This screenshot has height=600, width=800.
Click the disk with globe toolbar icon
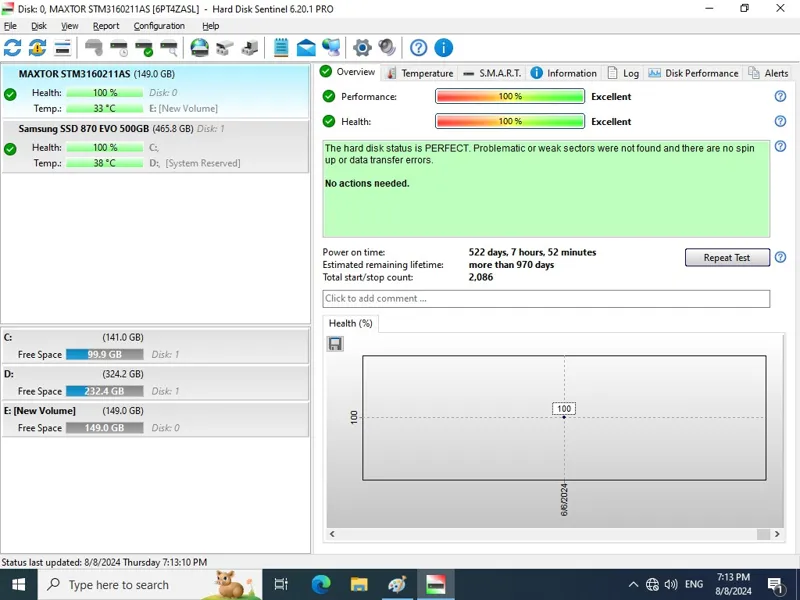[199, 48]
